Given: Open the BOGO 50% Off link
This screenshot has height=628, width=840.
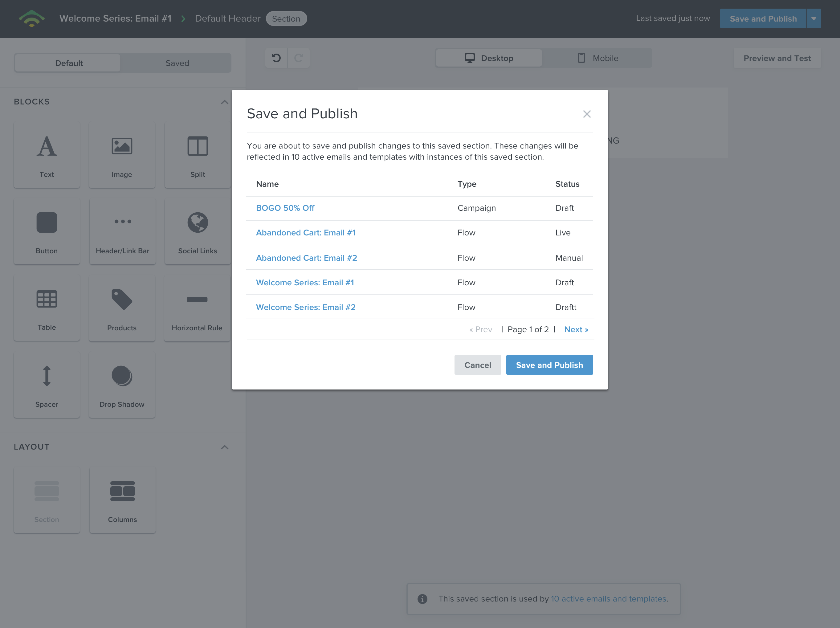Looking at the screenshot, I should [285, 208].
